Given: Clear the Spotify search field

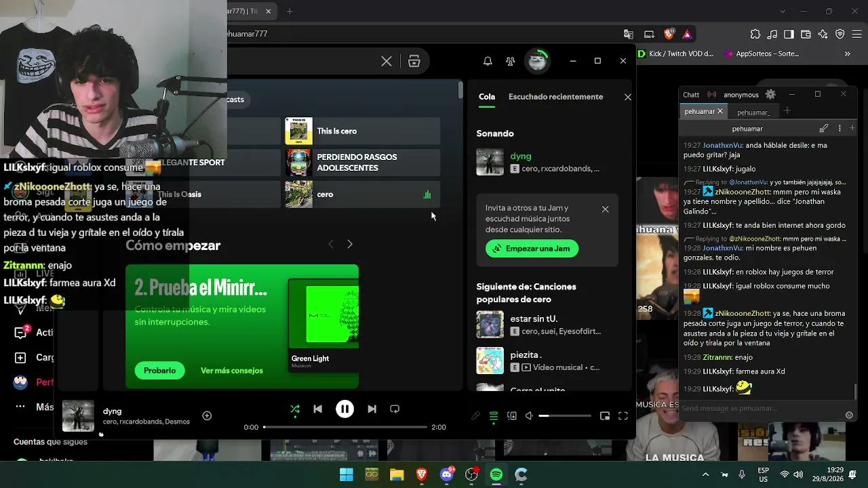Looking at the screenshot, I should point(387,62).
